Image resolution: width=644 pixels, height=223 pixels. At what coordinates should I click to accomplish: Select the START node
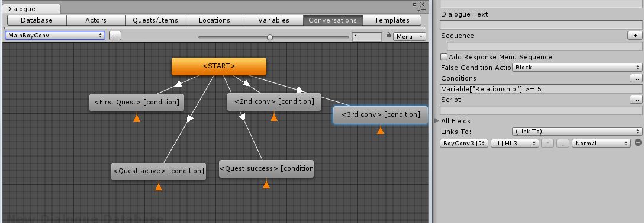tap(219, 66)
